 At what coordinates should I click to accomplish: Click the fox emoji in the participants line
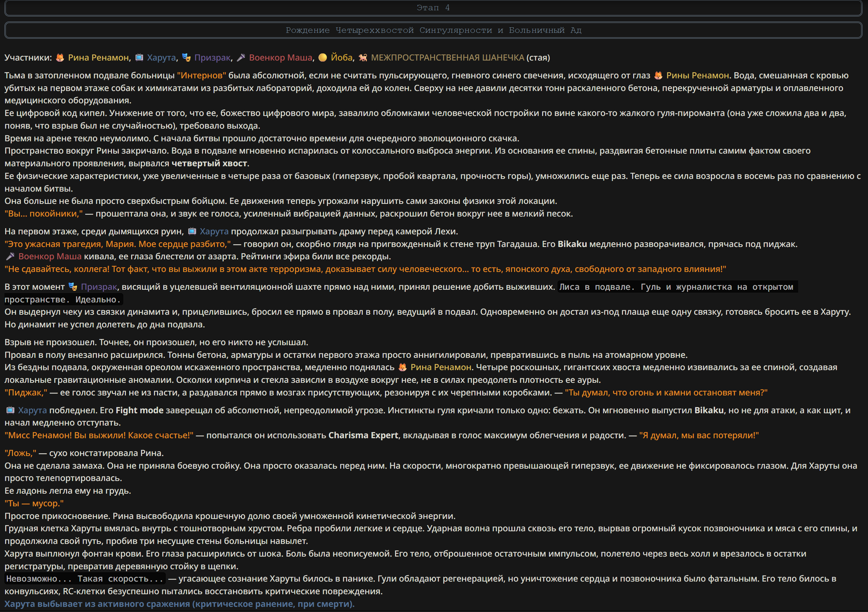pos(60,57)
